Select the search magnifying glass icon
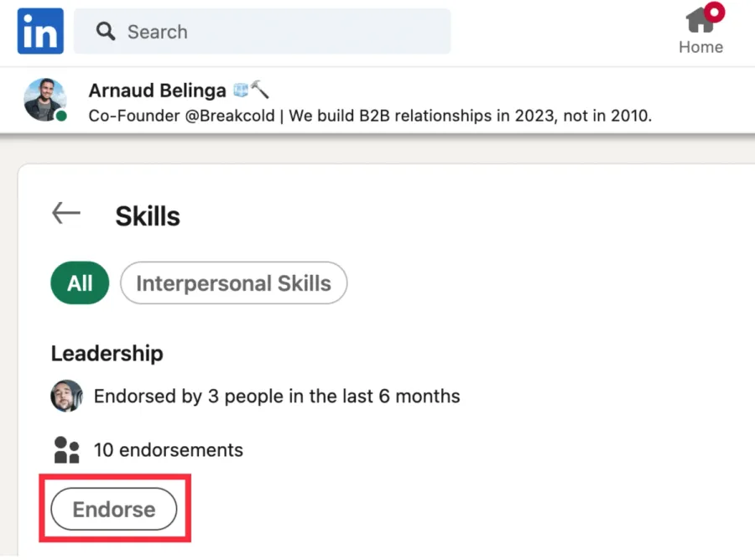Screen dimensions: 755x560 tap(106, 31)
